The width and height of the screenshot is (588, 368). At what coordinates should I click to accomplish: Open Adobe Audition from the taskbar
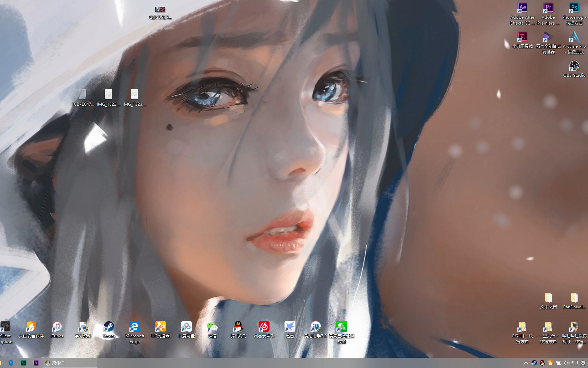click(x=23, y=363)
